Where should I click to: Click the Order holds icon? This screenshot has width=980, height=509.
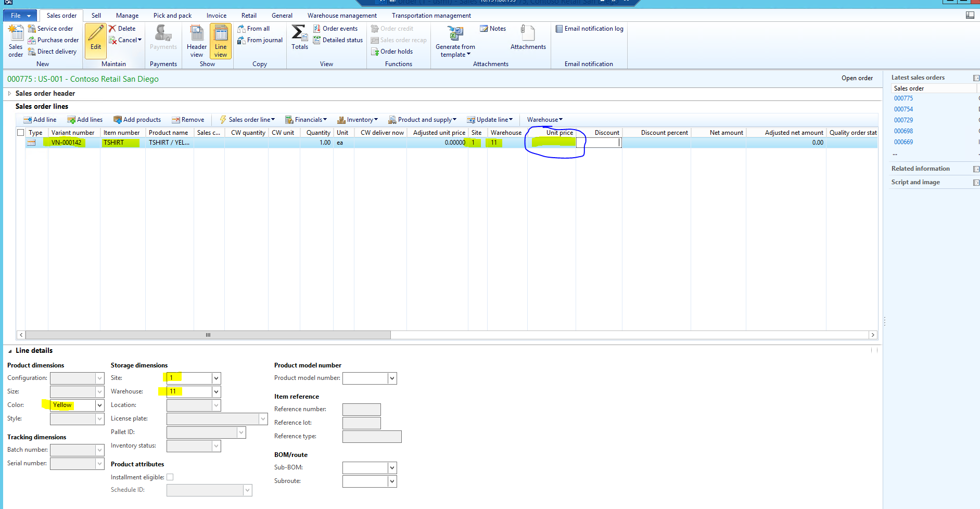pos(375,52)
